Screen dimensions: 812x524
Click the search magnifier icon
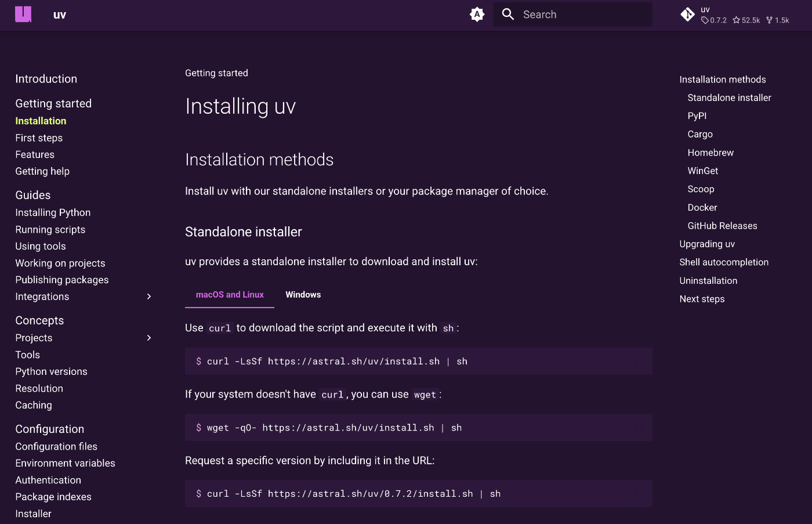pyautogui.click(x=508, y=15)
